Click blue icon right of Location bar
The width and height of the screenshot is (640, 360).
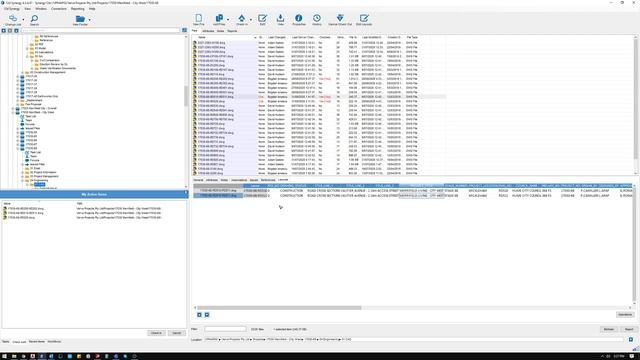tap(631, 340)
